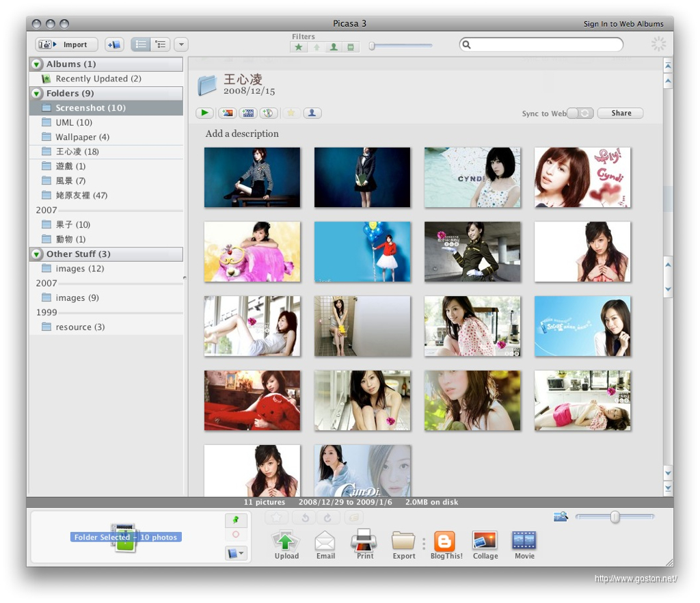
Task: Click the thumbnail size slider handle
Action: tap(615, 518)
